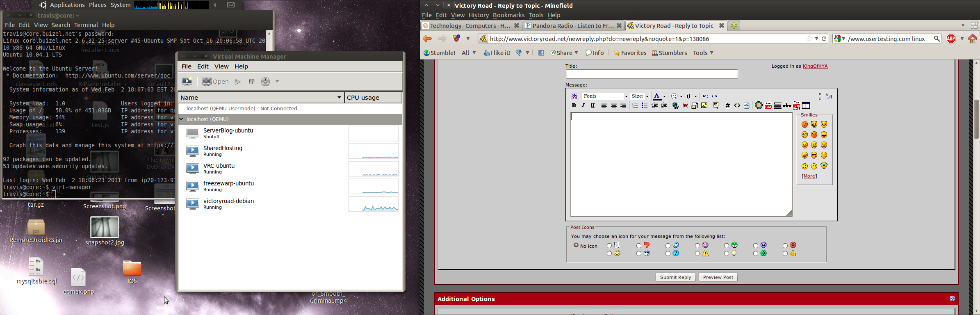Collapse the localhost (QEMU) tree node
Screen dimensions: 980x315
pos(181,119)
